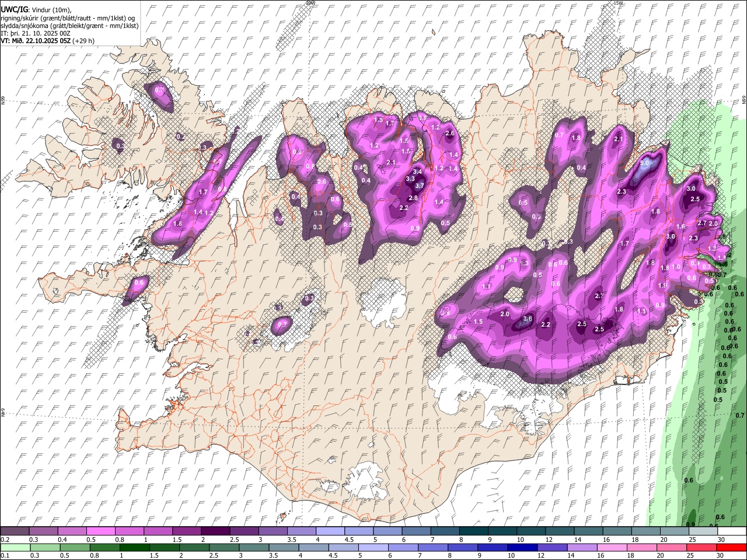Viewport: 747px width, 560px height.
Task: Click the 5.0 snowfall value on the map
Action: point(644,163)
